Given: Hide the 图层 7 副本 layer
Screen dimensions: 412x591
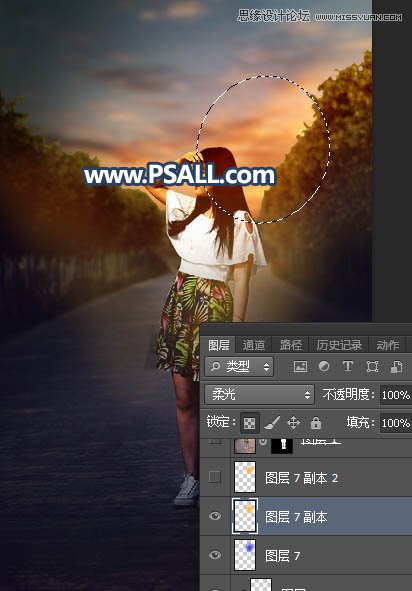Looking at the screenshot, I should click(215, 516).
